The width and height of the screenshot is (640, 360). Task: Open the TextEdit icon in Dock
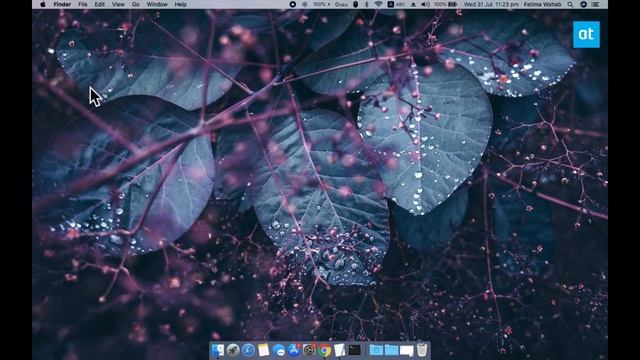(340, 350)
